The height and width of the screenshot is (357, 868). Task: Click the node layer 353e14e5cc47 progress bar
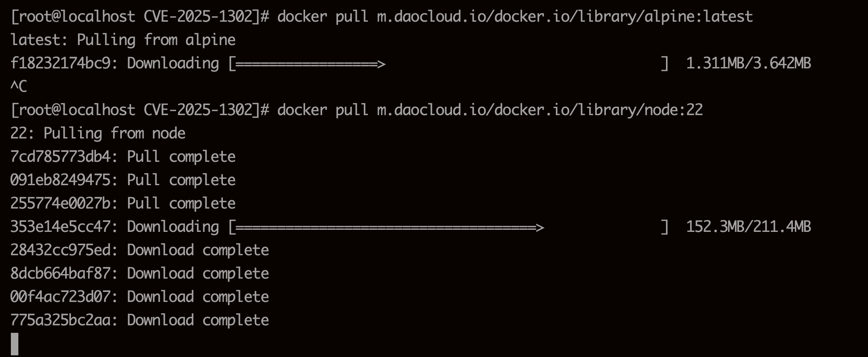pyautogui.click(x=448, y=227)
